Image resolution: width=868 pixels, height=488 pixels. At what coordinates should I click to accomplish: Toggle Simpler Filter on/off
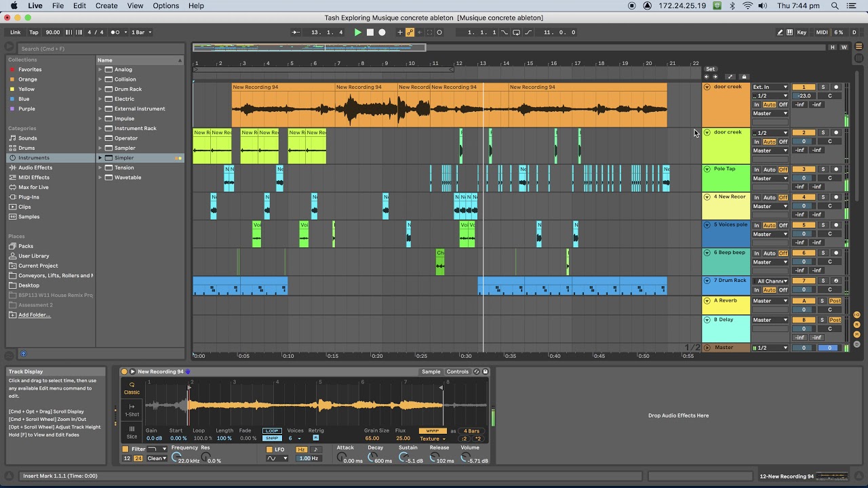pyautogui.click(x=125, y=449)
